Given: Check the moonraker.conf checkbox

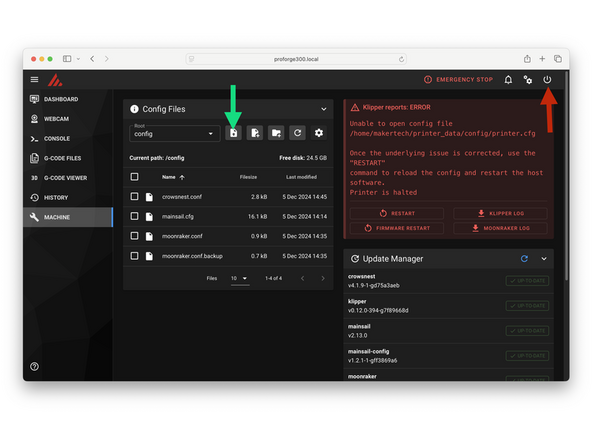Looking at the screenshot, I should pyautogui.click(x=134, y=236).
